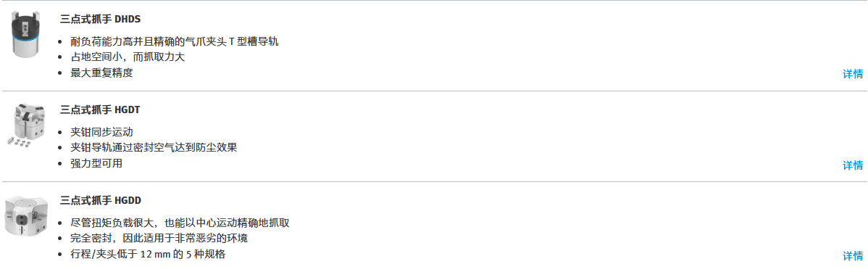Open 详情 link for the HGDD gripper

853,256
